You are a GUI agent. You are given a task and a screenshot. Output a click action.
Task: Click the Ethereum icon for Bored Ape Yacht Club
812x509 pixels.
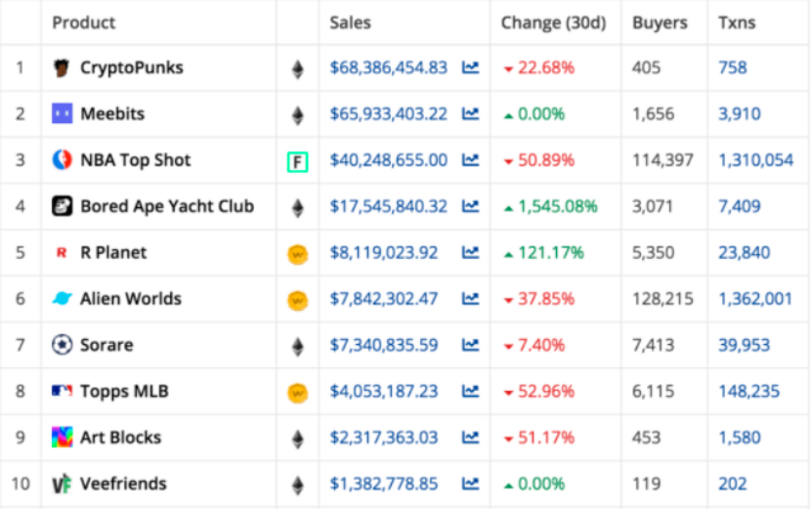point(298,208)
